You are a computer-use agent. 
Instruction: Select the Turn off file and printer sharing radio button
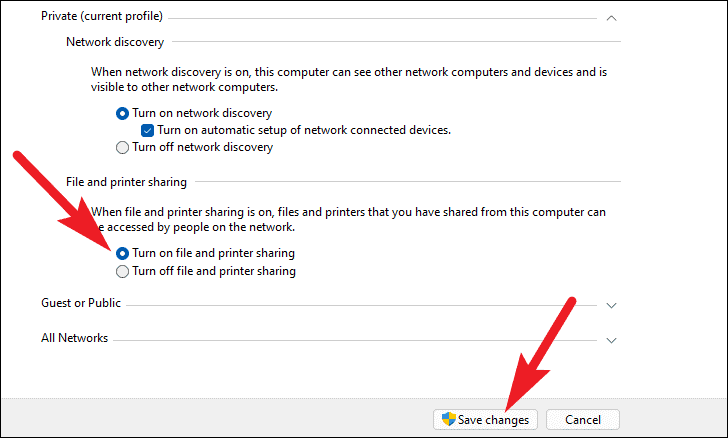[122, 271]
